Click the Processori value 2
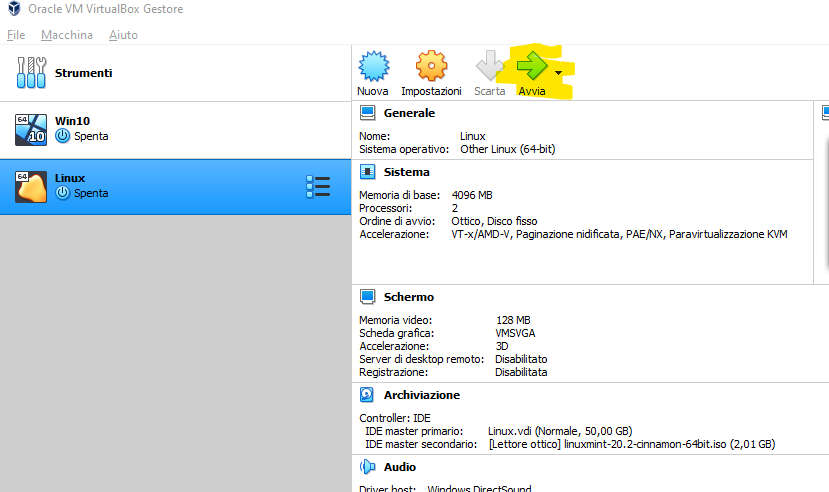 click(455, 208)
